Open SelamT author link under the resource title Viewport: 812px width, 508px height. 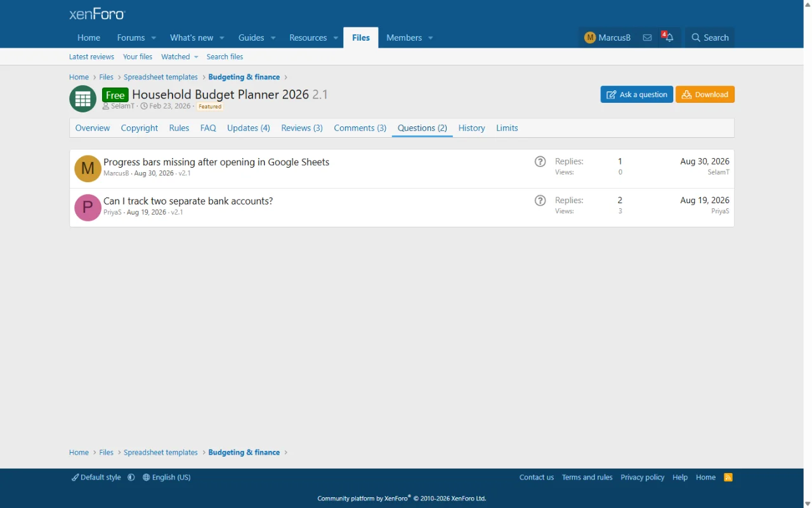(122, 107)
